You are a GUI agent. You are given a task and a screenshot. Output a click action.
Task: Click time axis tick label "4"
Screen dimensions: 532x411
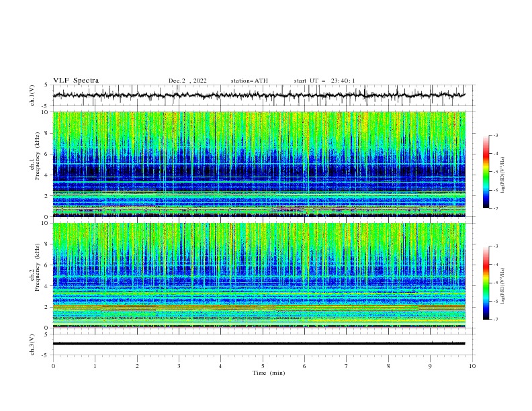pos(221,366)
